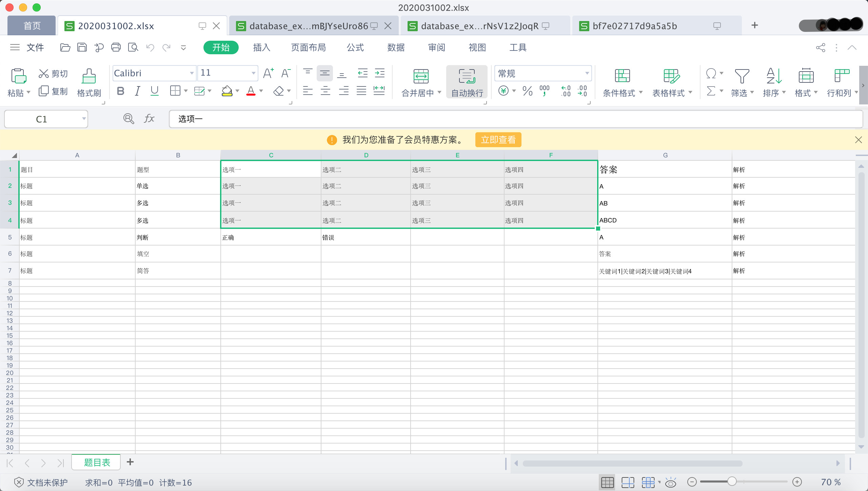Click the print icon in quick toolbar
The image size is (868, 491).
coord(116,47)
